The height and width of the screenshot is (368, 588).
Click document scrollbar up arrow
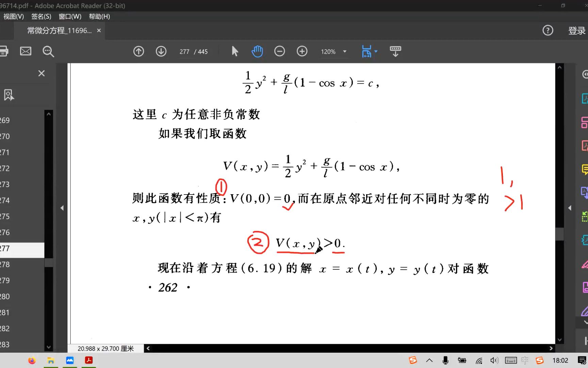(559, 67)
